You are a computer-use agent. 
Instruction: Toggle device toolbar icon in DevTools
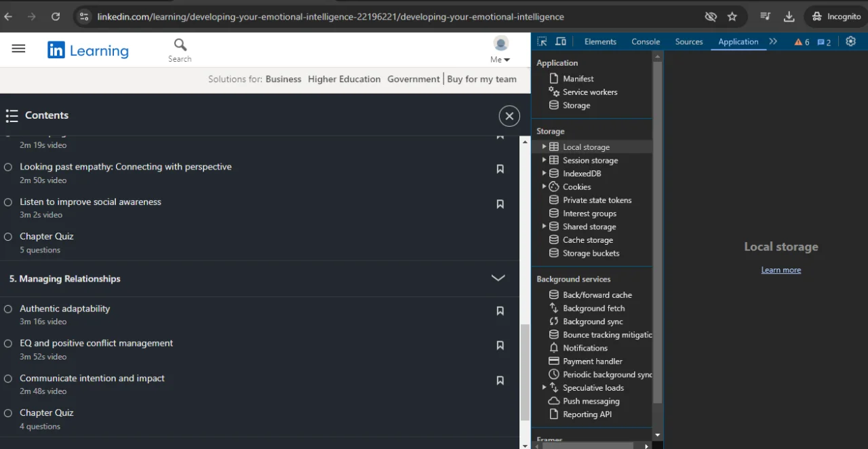(x=561, y=41)
